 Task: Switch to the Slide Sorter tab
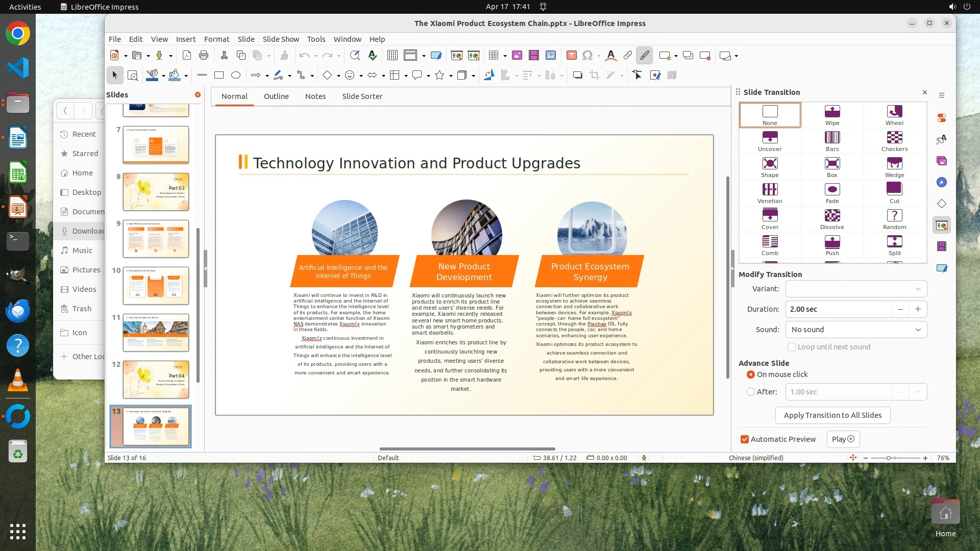point(362,96)
